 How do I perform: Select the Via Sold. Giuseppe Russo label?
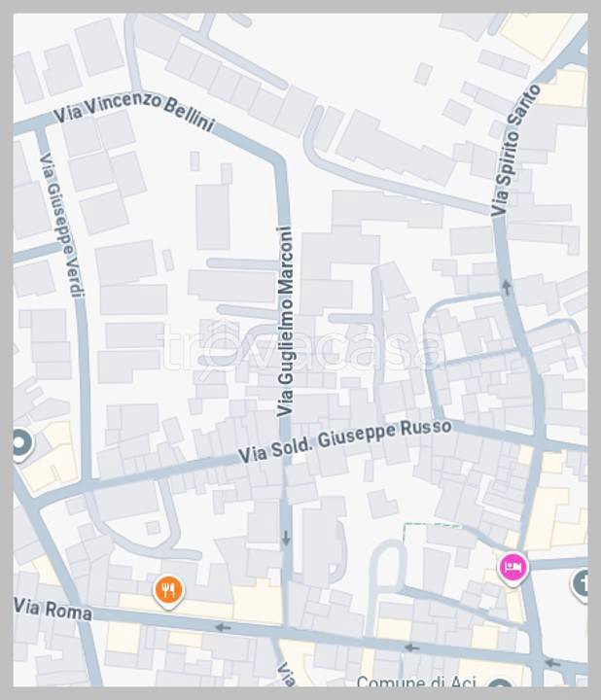[345, 440]
